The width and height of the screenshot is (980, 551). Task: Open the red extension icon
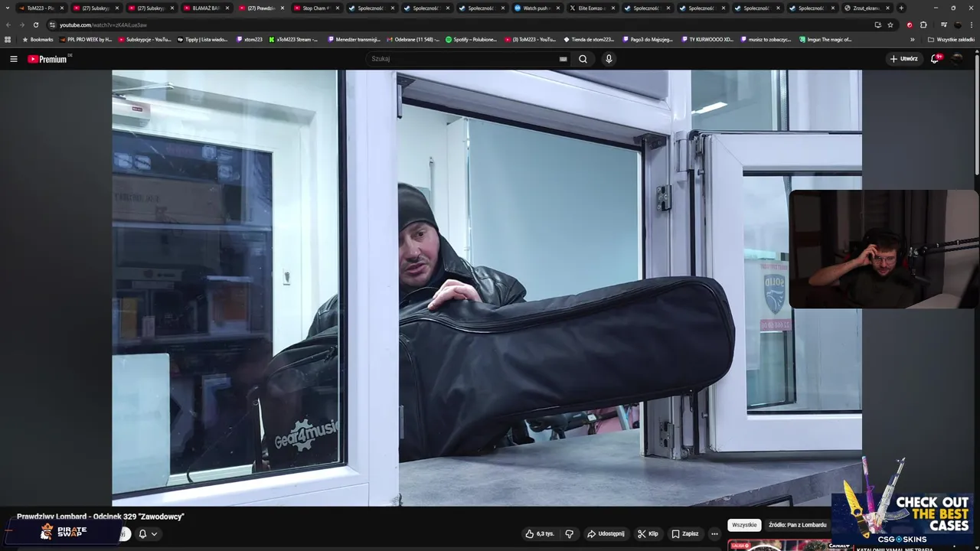910,24
